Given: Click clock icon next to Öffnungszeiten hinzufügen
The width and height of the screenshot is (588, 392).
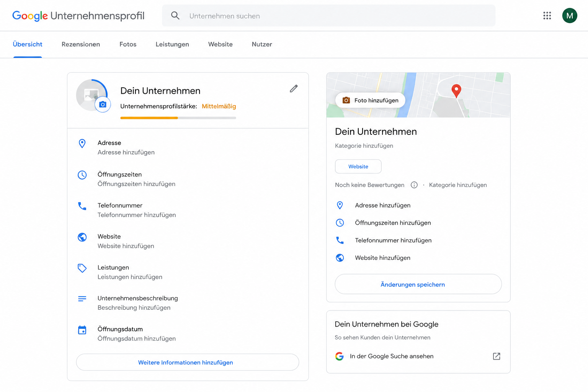Looking at the screenshot, I should 340,223.
